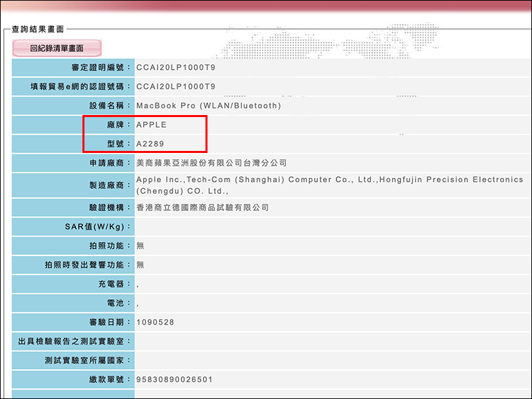
Task: Click the 填報貿易e網的認證號碼 label
Action: click(x=80, y=86)
